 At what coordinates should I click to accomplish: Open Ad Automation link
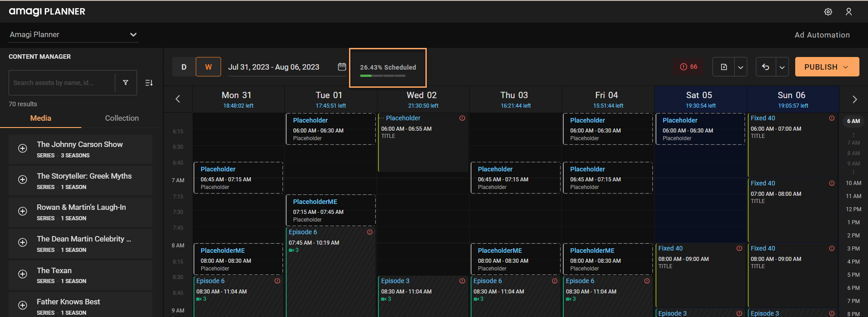pos(822,35)
